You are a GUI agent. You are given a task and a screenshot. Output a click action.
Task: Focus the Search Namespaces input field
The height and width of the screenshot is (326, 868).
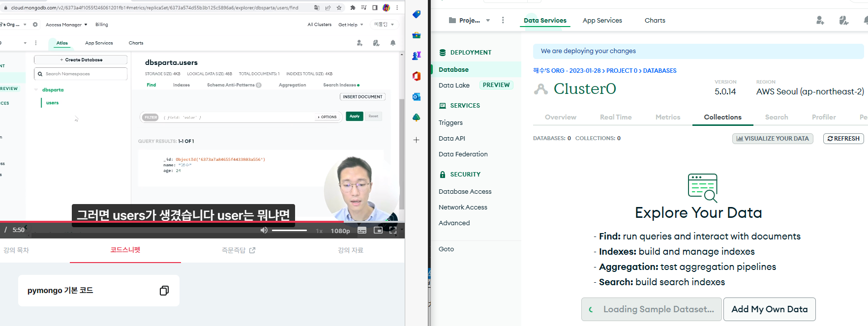pyautogui.click(x=81, y=74)
